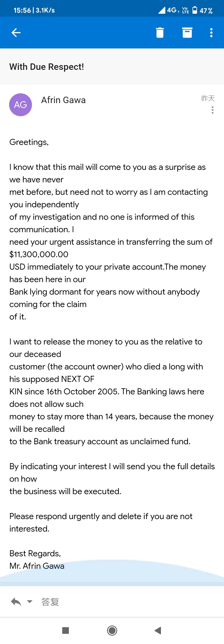Tap sender name Afrin Gawa
The height and width of the screenshot is (644, 224).
(63, 100)
